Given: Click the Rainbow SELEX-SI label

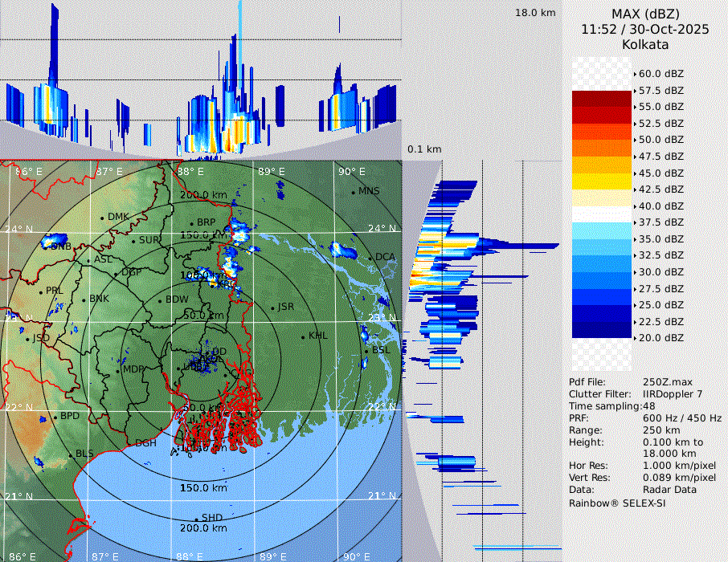Looking at the screenshot, I should tap(617, 503).
